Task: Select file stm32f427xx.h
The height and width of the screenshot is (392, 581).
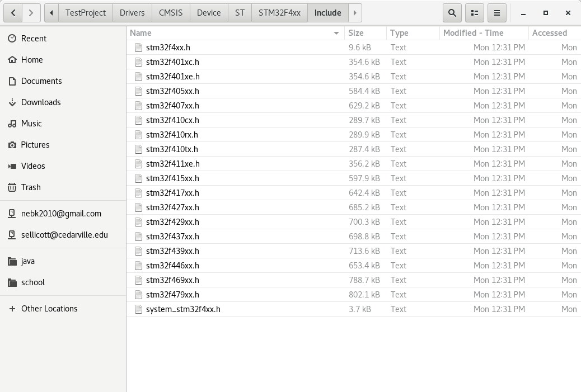Action: point(354,207)
